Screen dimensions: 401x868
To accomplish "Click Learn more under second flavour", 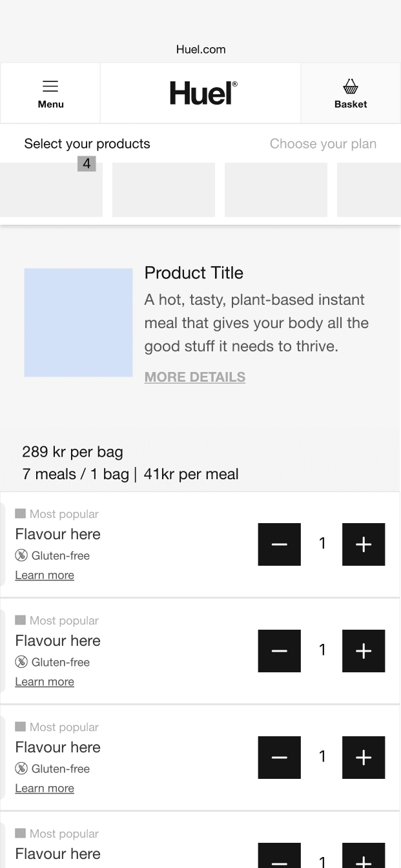I will point(45,681).
